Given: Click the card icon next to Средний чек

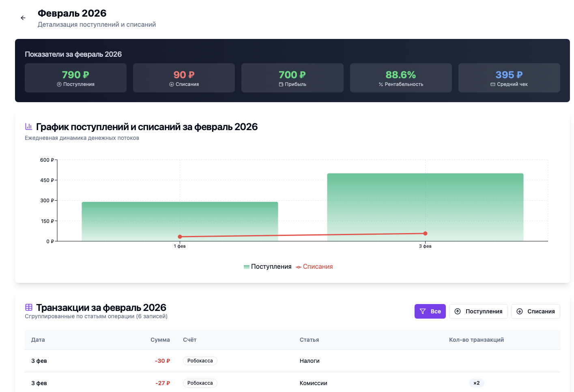Looking at the screenshot, I should [x=493, y=84].
